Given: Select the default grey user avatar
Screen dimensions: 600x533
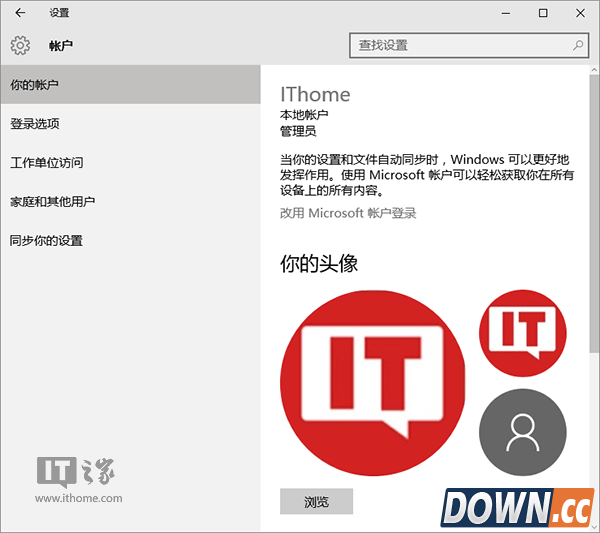Looking at the screenshot, I should pyautogui.click(x=523, y=432).
